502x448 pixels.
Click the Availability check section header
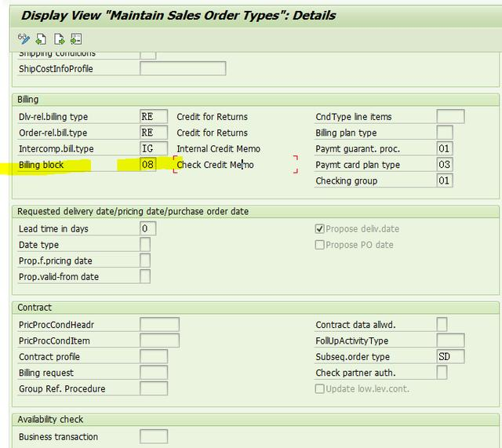[x=50, y=420]
